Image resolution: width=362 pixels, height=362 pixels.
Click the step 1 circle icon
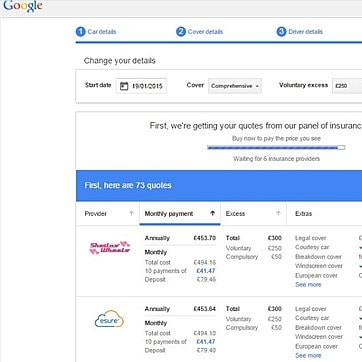(x=80, y=32)
